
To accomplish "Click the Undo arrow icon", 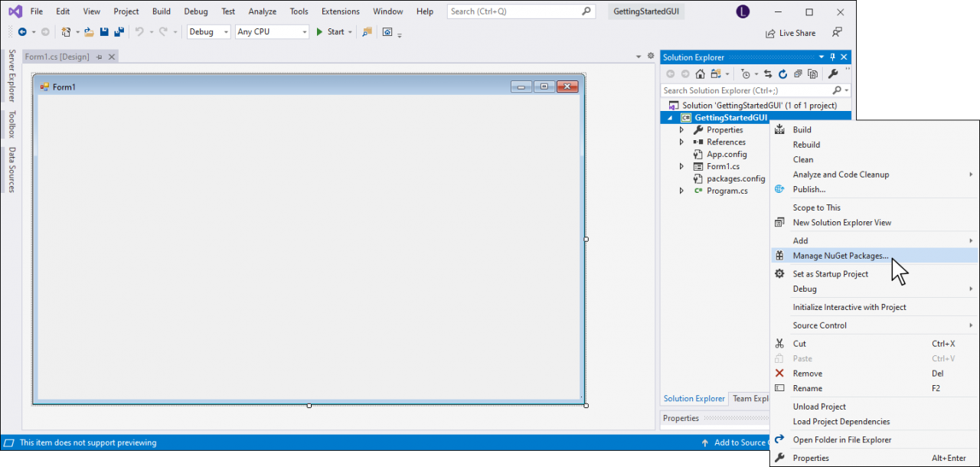I will click(139, 32).
